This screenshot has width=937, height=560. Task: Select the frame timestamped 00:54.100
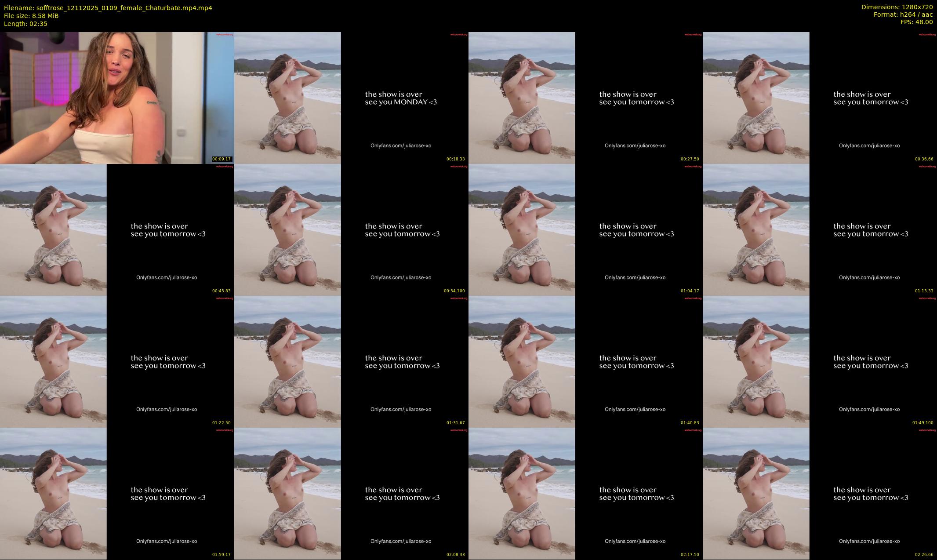point(351,229)
